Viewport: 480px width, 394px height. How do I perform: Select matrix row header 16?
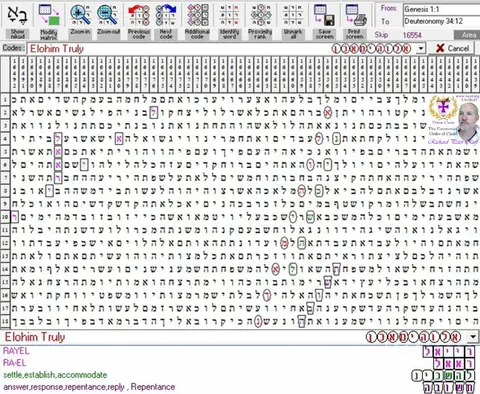5,295
